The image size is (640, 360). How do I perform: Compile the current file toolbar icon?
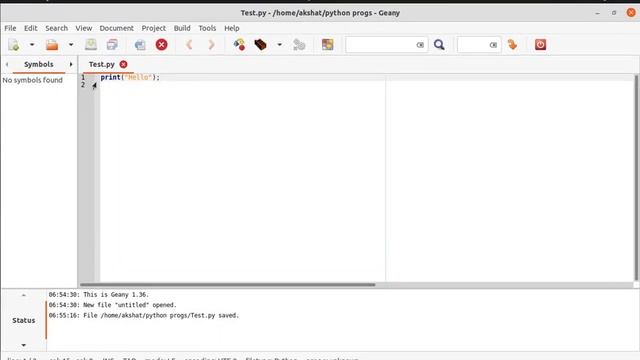click(239, 44)
